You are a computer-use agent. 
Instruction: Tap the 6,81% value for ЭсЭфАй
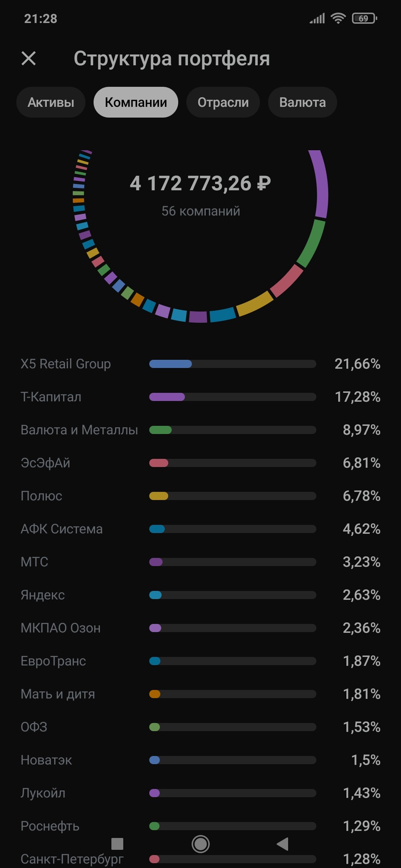361,463
